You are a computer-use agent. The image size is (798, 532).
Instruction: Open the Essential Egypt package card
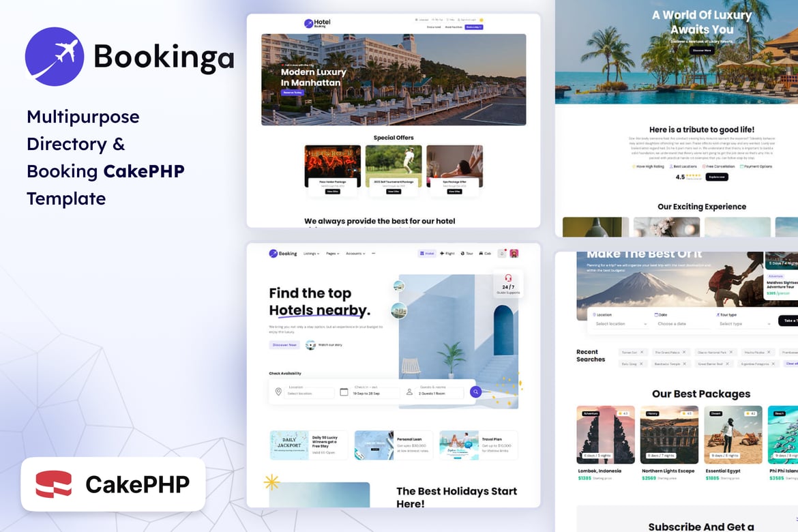pyautogui.click(x=733, y=443)
